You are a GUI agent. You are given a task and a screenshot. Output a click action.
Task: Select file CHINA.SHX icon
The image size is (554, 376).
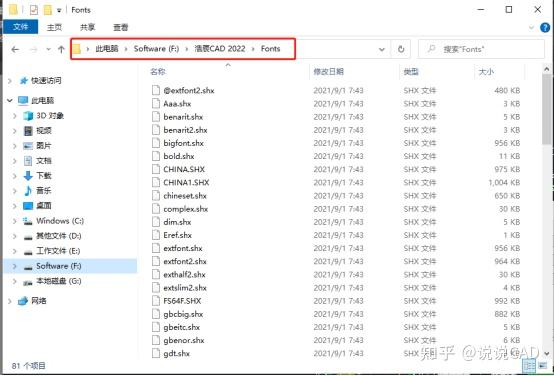click(156, 169)
